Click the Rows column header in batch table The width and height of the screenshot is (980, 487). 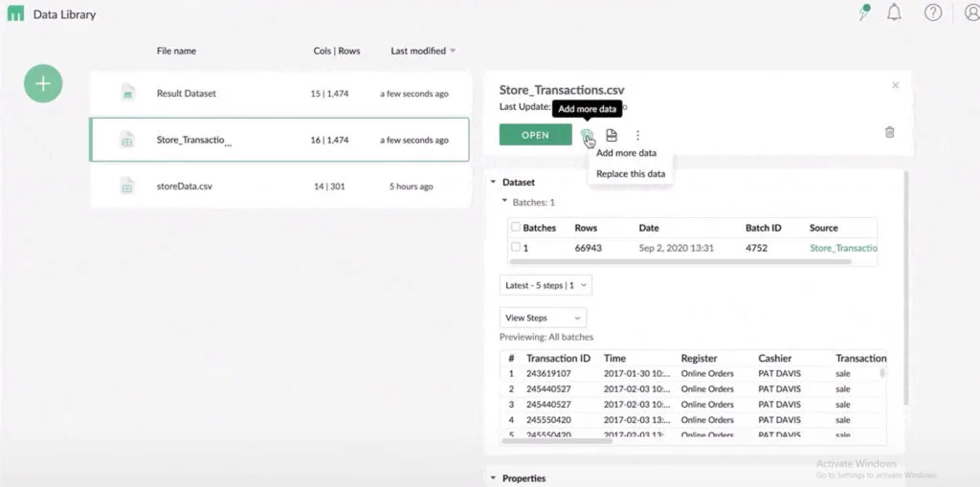tap(587, 228)
